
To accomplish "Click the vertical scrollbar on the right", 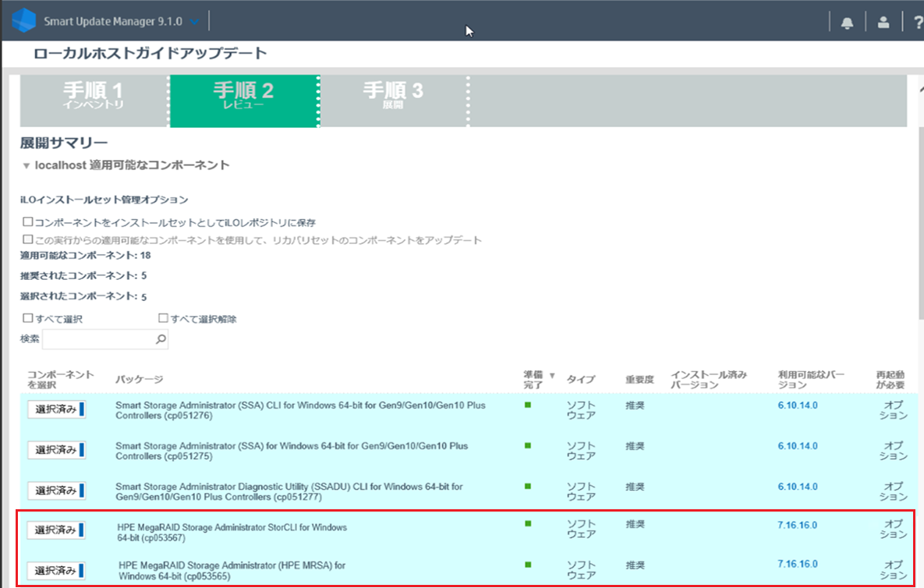I will 920,224.
